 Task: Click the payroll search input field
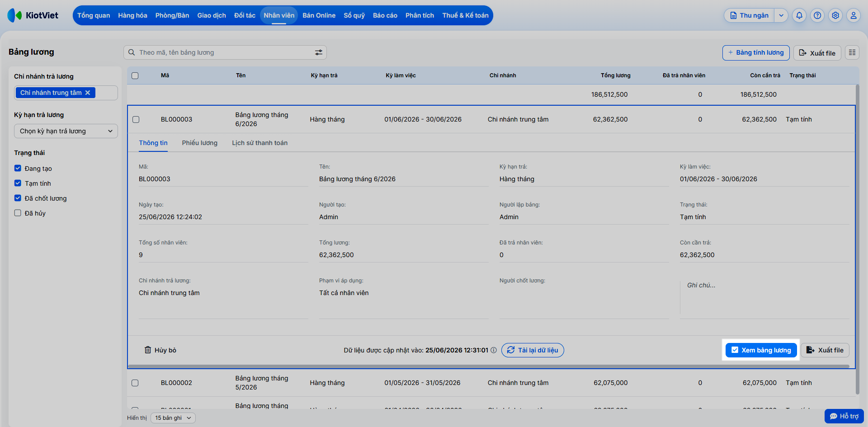tap(225, 52)
